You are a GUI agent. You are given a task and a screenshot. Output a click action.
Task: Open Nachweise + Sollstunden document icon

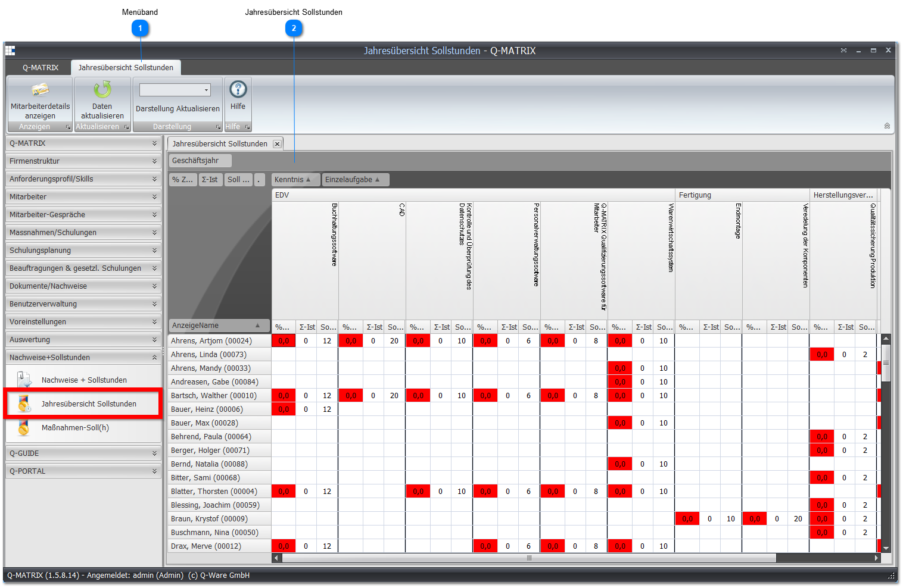[x=24, y=380]
